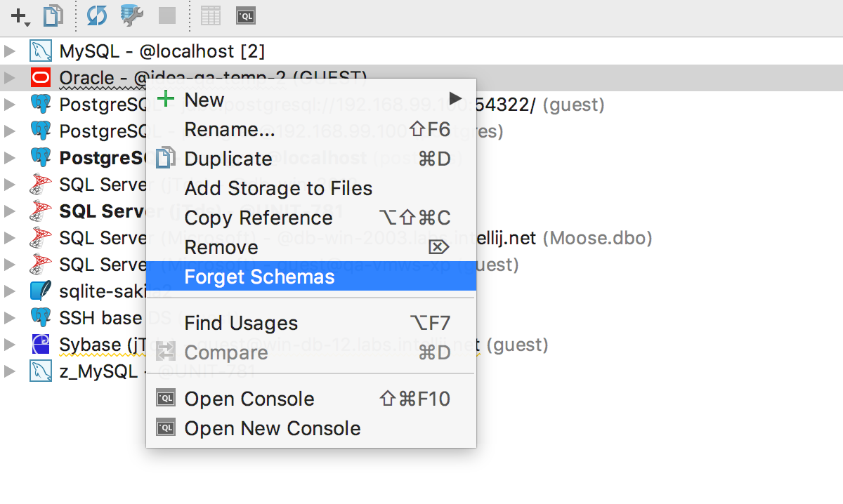Select MySQL - @localhost tree item
Screen dimensions: 843x504
162,51
